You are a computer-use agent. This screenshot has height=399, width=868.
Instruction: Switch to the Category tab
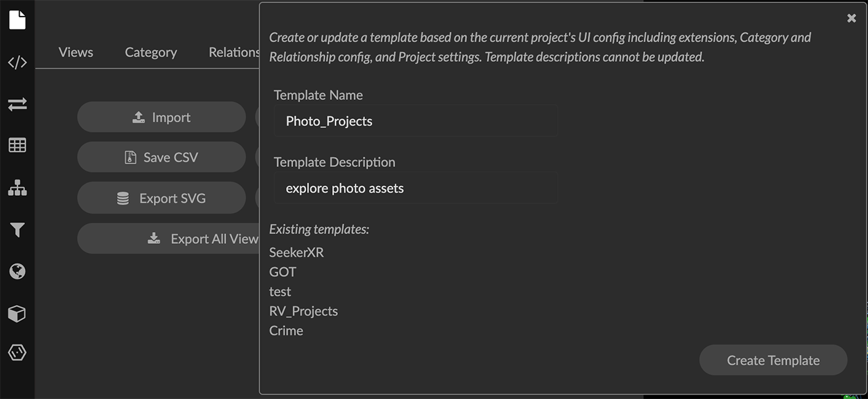click(151, 52)
